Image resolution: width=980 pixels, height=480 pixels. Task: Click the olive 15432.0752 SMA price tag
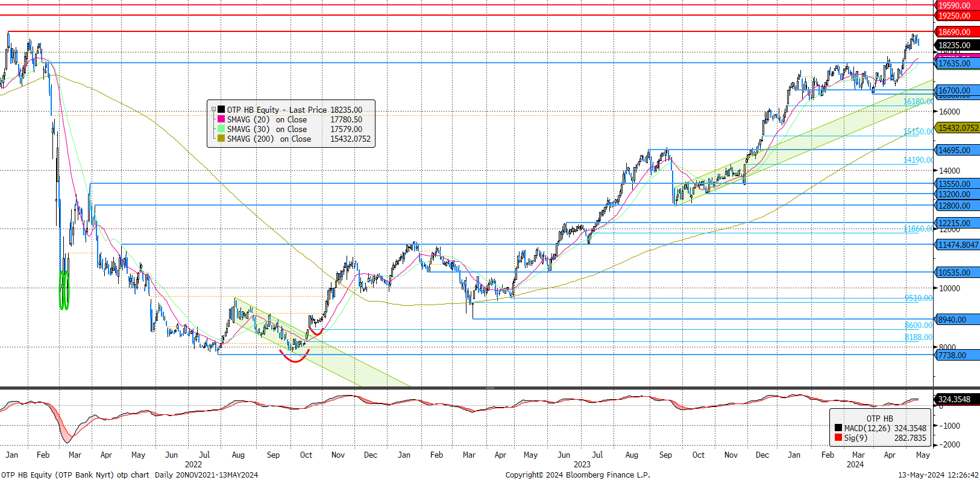(958, 128)
